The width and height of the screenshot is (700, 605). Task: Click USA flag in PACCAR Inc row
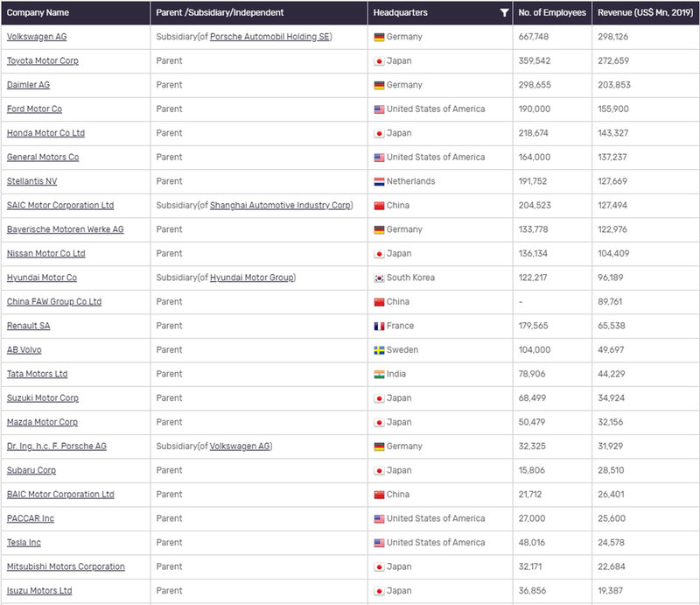pos(379,520)
